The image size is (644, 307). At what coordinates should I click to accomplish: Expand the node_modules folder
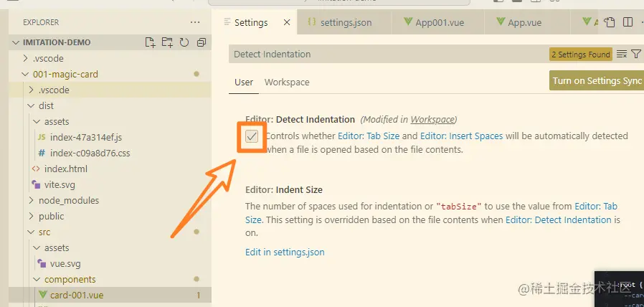31,200
